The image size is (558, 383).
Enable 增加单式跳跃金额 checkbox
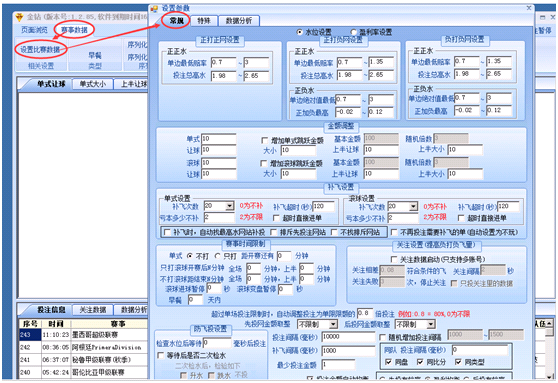tap(264, 141)
